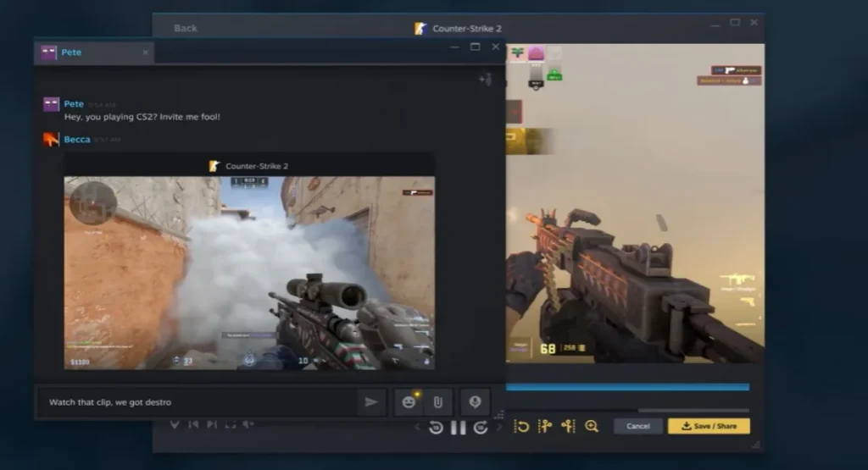Image resolution: width=868 pixels, height=470 pixels.
Task: Mute the recording volume
Action: [248, 424]
